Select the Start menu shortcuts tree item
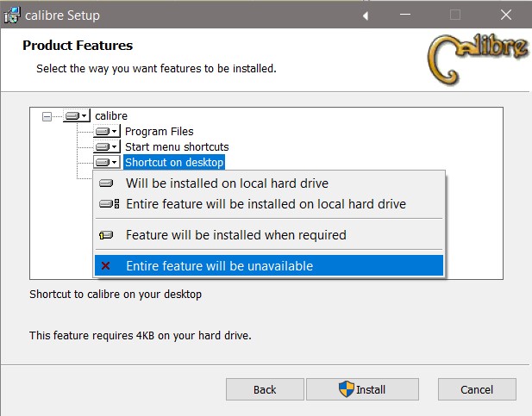Screen dimensions: 532x416 177,146
